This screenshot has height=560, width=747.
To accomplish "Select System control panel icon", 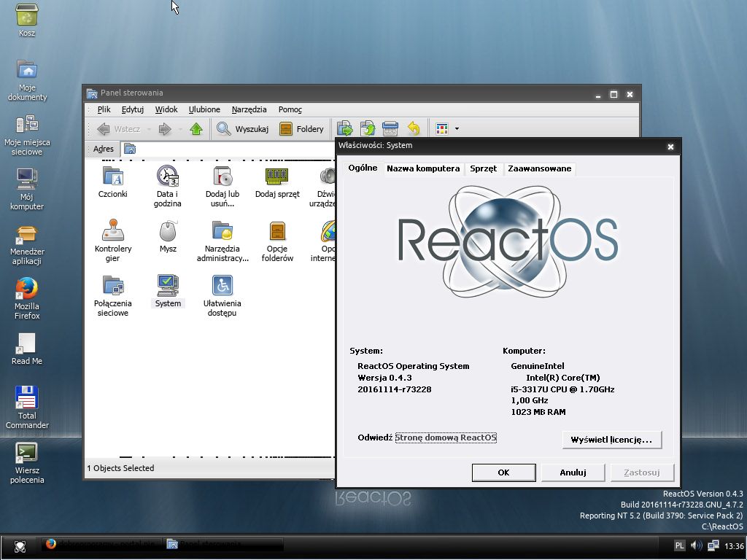I will [x=168, y=292].
